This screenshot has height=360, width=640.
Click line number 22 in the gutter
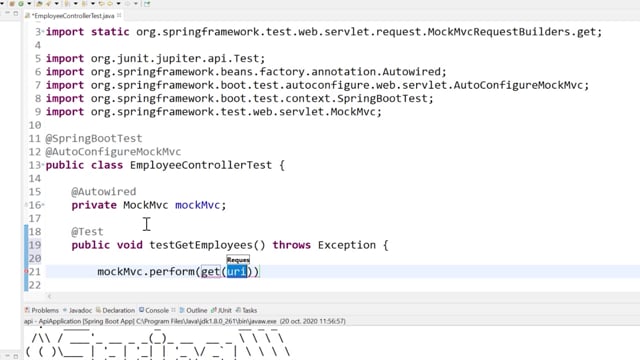click(35, 285)
